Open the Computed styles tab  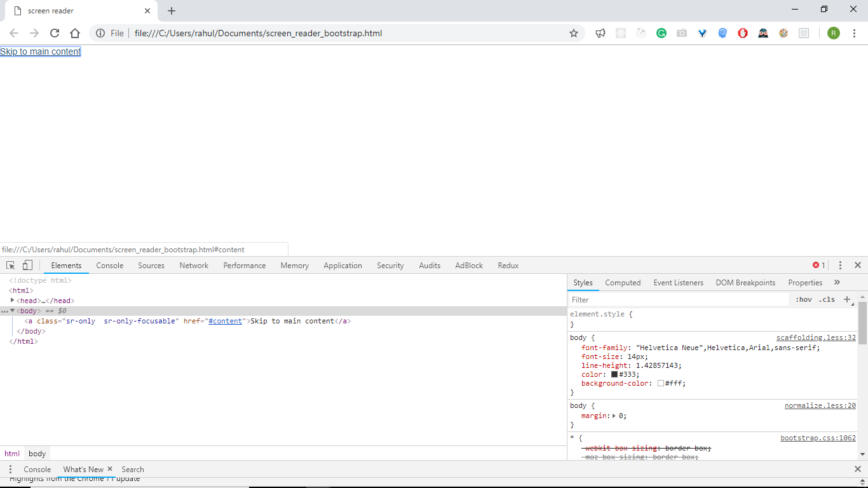click(622, 283)
